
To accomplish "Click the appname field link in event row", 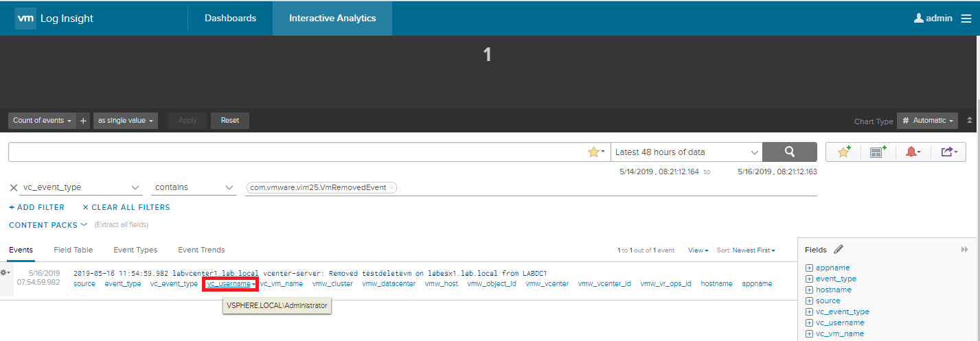I will tap(757, 283).
